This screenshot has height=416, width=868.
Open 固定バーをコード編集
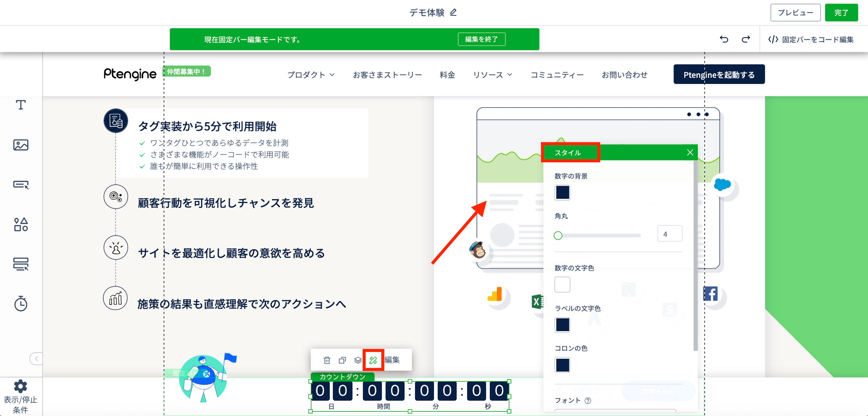(x=811, y=39)
